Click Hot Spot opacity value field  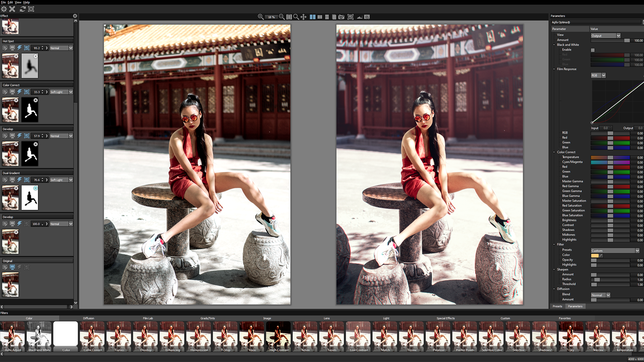(x=37, y=48)
